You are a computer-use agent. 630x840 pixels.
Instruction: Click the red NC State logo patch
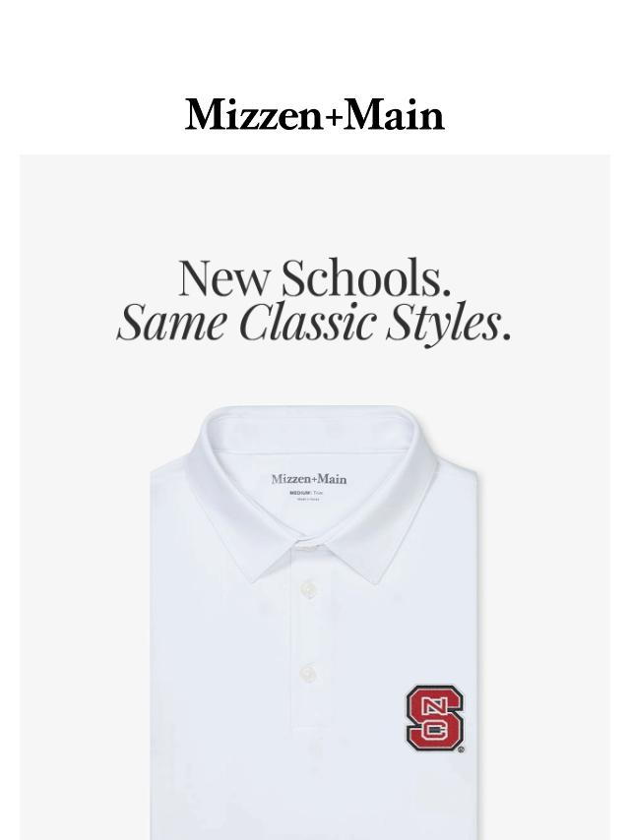tap(434, 718)
